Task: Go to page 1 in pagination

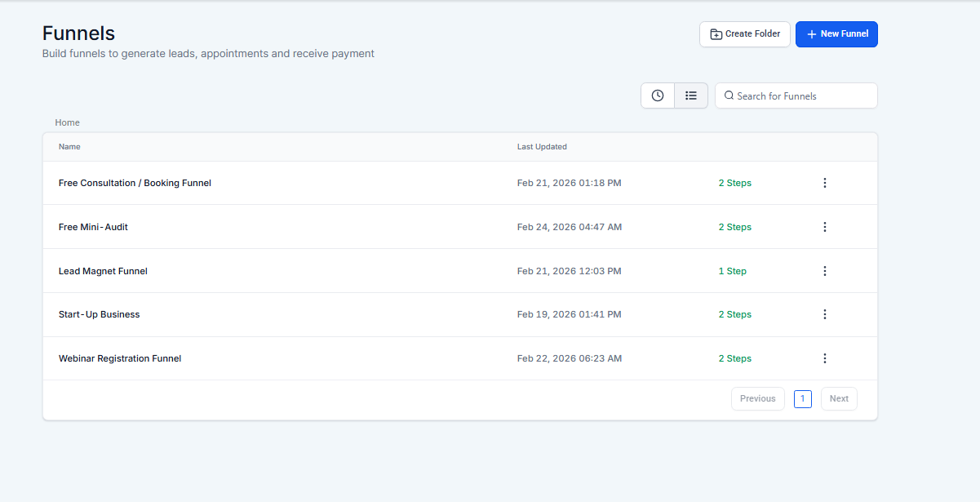Action: point(802,398)
